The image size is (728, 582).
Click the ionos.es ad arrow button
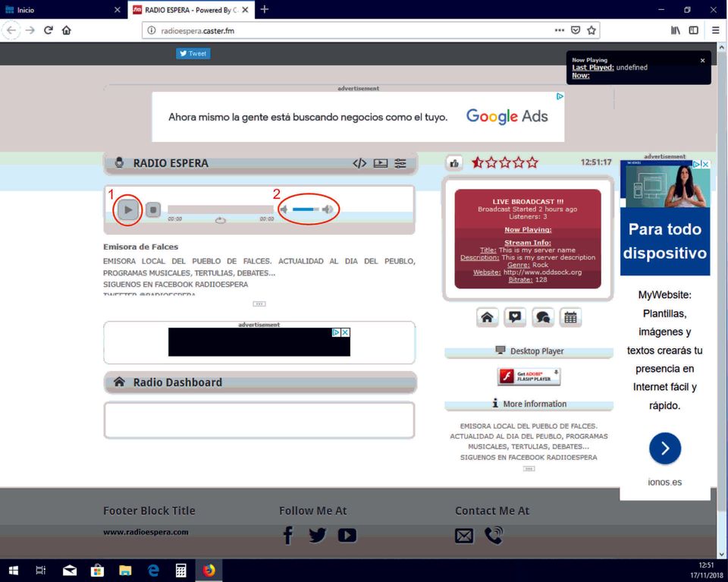pyautogui.click(x=665, y=448)
